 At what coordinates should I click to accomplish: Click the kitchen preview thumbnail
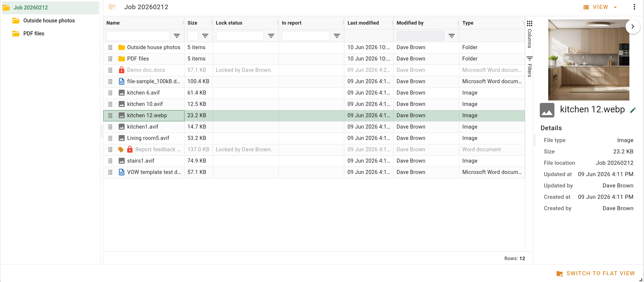[x=589, y=60]
